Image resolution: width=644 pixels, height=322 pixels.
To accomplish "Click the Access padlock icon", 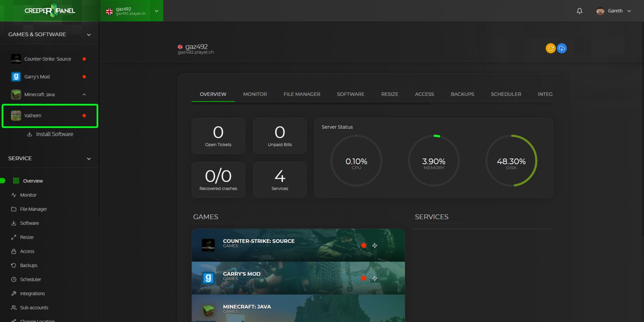I will [x=14, y=251].
